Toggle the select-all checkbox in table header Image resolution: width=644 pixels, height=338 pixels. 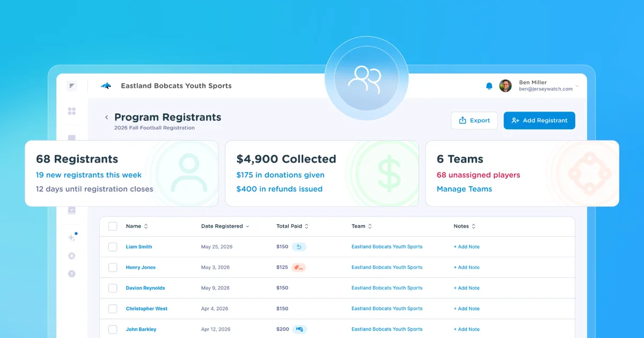point(113,226)
